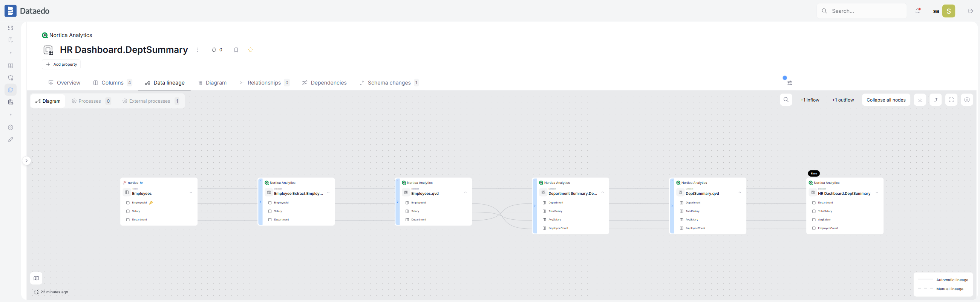Image resolution: width=980 pixels, height=302 pixels.
Task: Click Collapse all nodes
Action: [x=886, y=100]
